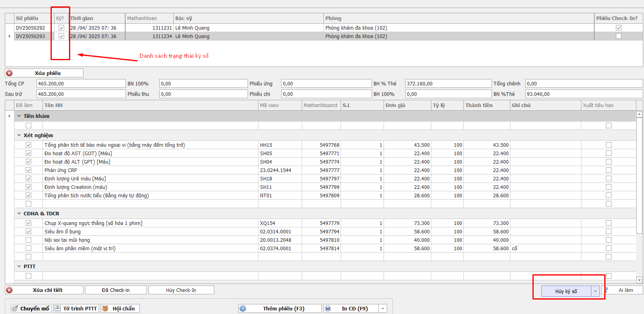Toggle Ký checkbox for ticket DV25050292

click(x=61, y=28)
